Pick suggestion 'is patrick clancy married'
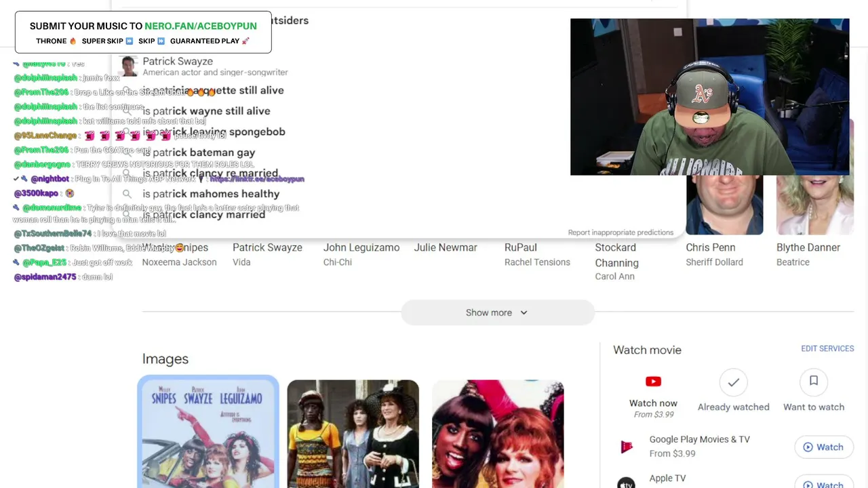The width and height of the screenshot is (868, 488). (x=203, y=214)
